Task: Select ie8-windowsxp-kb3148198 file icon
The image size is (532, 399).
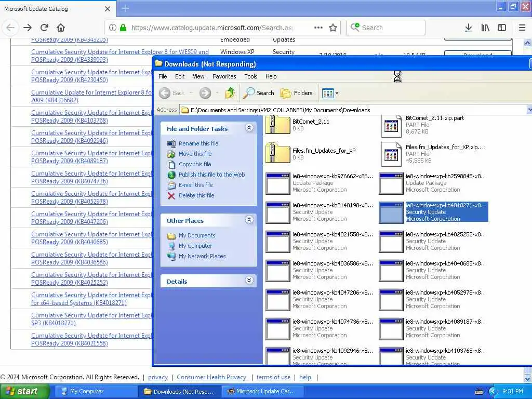Action: pyautogui.click(x=277, y=212)
